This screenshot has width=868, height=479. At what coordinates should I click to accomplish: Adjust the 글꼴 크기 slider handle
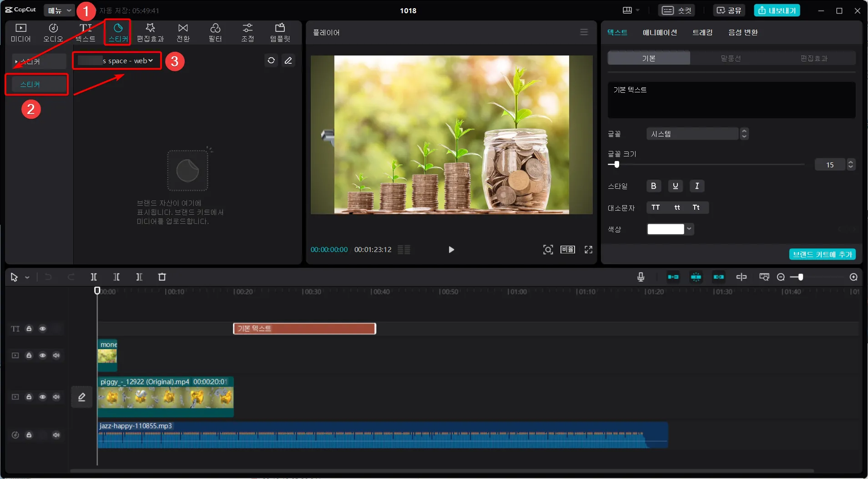[x=616, y=165]
